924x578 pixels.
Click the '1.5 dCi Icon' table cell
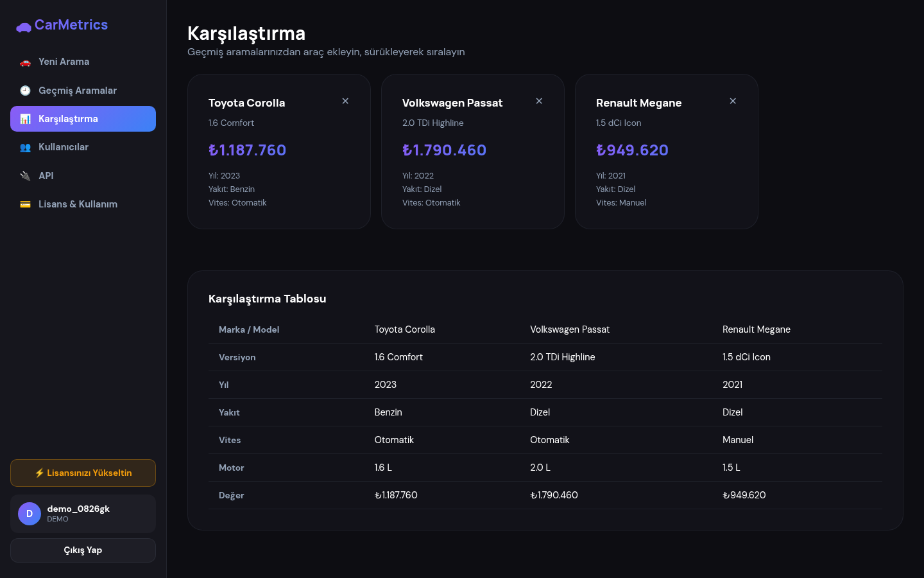coord(746,357)
